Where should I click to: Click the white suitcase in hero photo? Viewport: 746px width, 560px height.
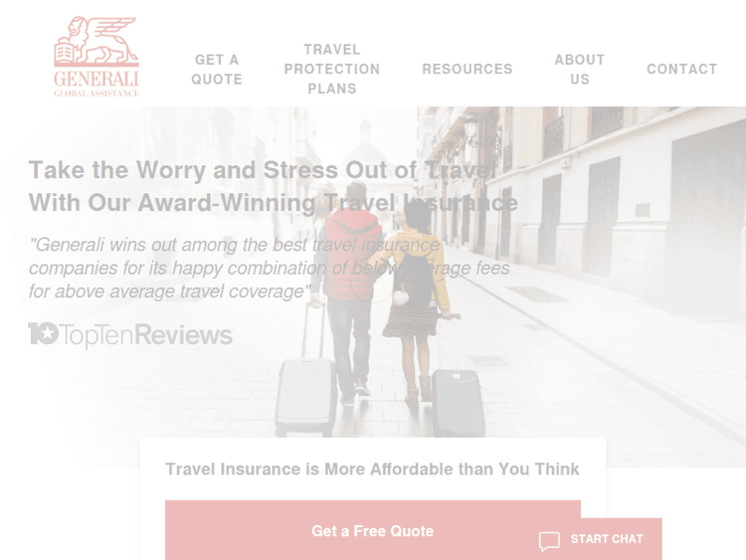coord(306,396)
